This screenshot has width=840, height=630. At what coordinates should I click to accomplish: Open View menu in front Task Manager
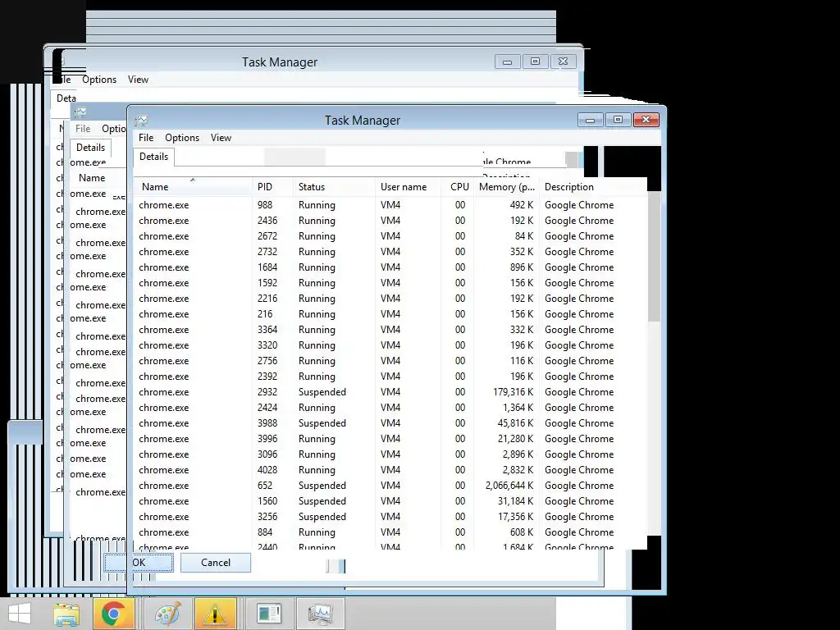[221, 138]
